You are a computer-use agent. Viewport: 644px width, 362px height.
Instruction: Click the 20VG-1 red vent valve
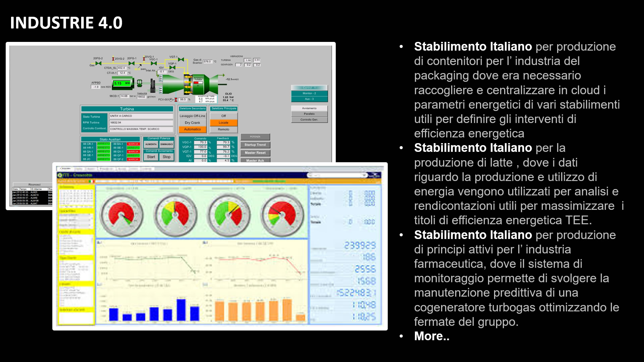pos(144,59)
